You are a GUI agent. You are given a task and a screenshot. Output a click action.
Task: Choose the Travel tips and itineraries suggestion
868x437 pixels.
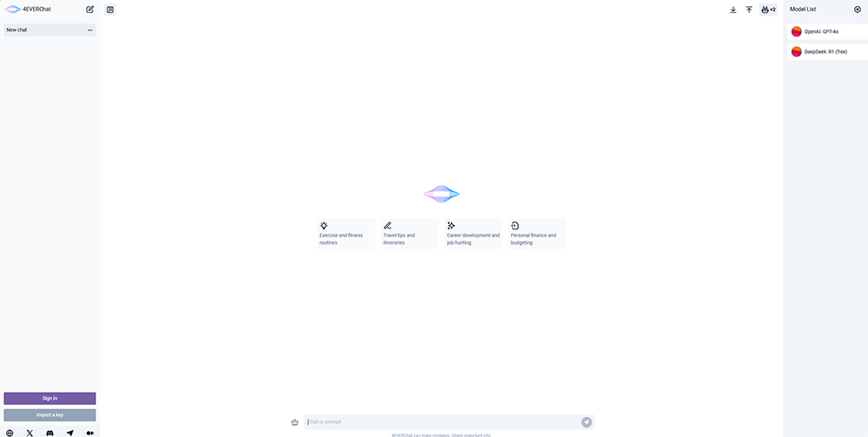[x=410, y=234]
